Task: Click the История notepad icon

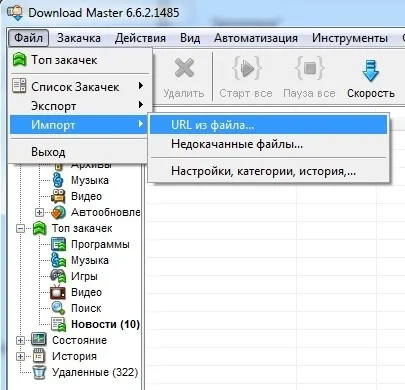Action: pyautogui.click(x=39, y=356)
